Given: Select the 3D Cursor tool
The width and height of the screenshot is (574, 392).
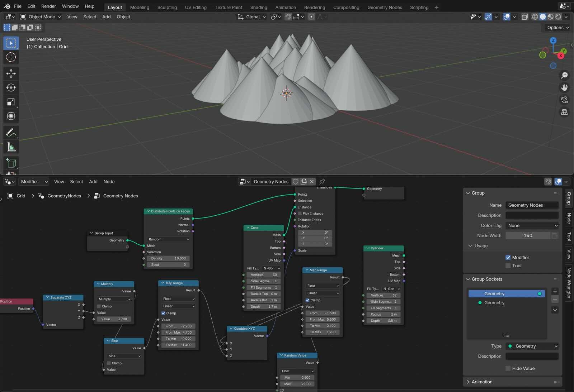Looking at the screenshot, I should (x=11, y=57).
